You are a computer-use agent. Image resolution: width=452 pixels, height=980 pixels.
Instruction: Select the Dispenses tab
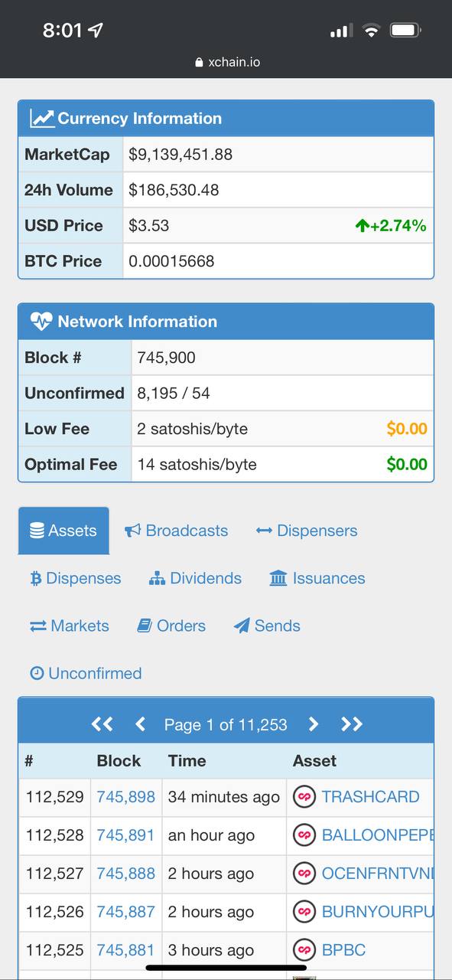76,578
